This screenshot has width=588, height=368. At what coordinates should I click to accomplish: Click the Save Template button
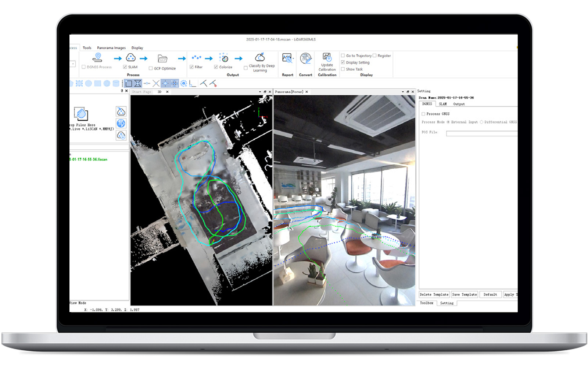coord(464,295)
